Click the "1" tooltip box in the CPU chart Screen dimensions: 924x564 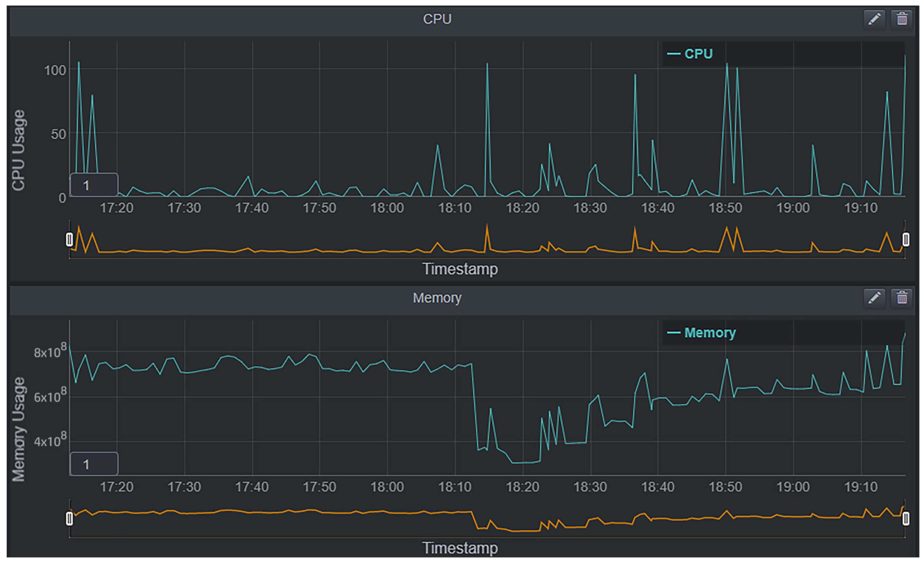tap(94, 185)
